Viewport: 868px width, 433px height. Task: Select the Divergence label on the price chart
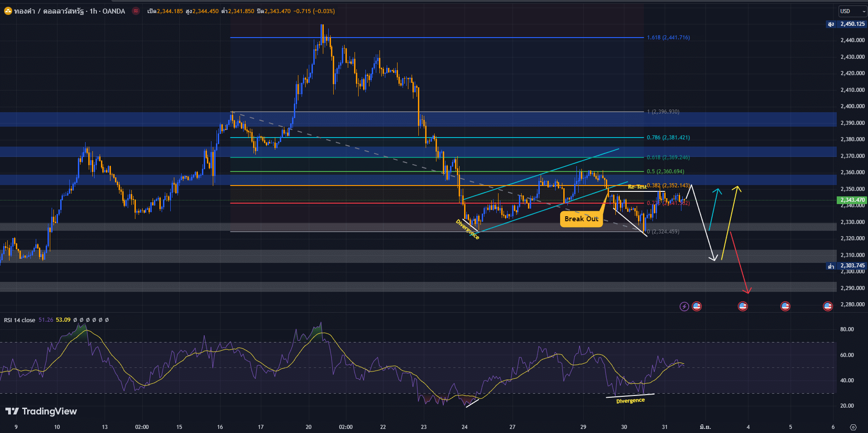click(x=467, y=229)
